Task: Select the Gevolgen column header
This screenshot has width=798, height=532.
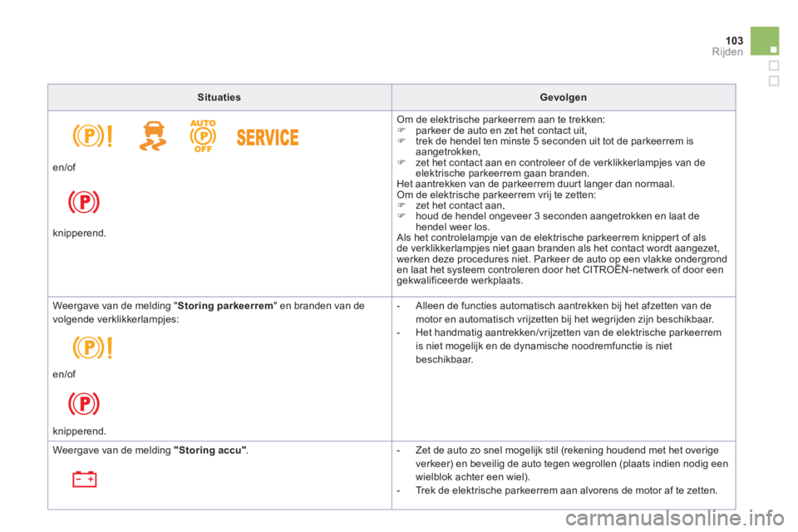Action: [x=564, y=97]
